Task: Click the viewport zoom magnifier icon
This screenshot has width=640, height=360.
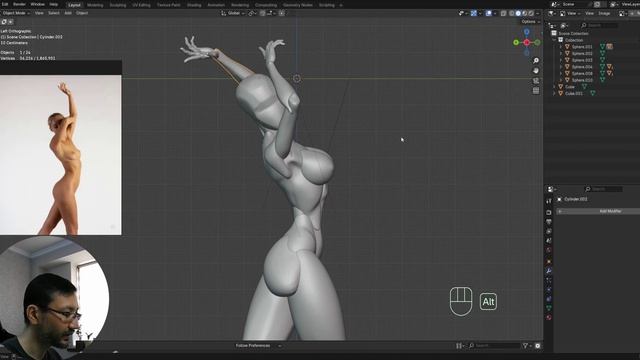Action: coord(536,60)
